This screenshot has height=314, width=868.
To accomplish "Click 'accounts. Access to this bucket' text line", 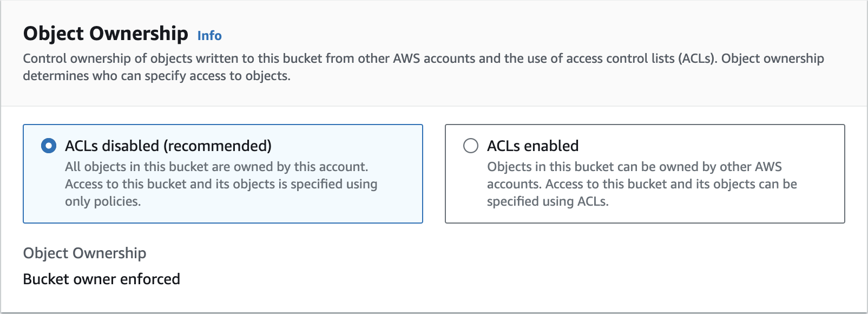I will coord(642,184).
